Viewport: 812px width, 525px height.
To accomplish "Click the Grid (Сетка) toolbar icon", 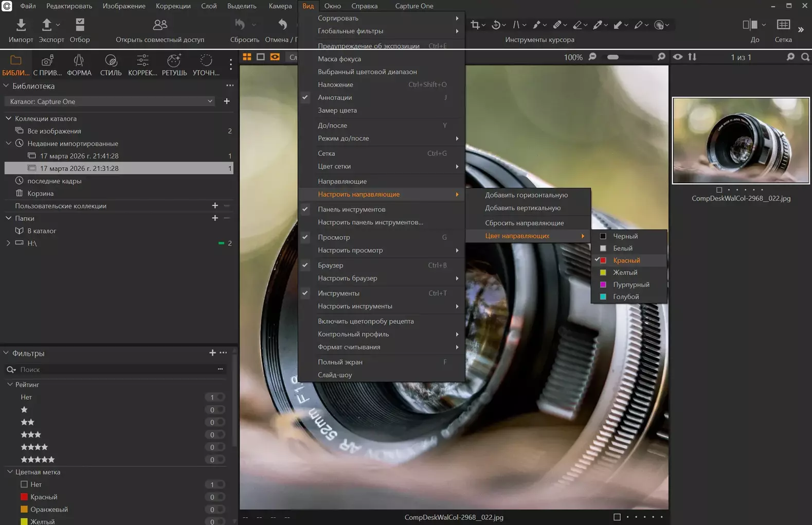I will [783, 25].
